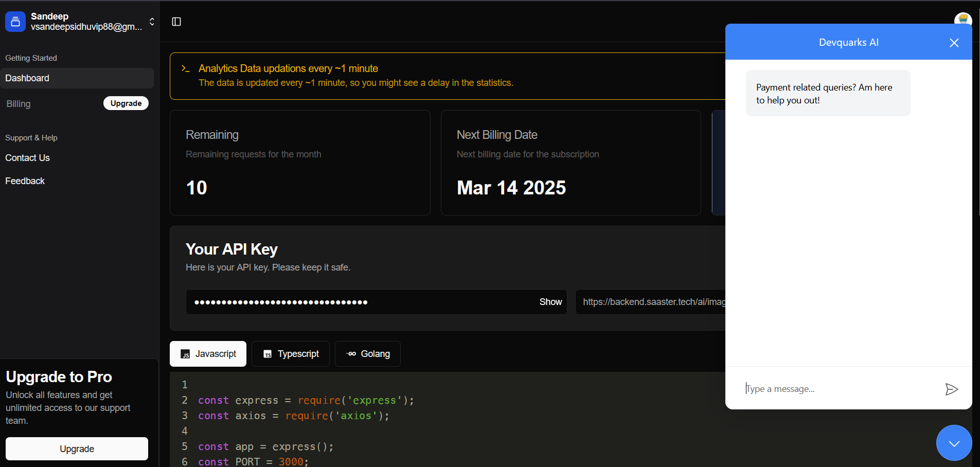
Task: Click the Next Billing Date card title
Action: tap(497, 135)
